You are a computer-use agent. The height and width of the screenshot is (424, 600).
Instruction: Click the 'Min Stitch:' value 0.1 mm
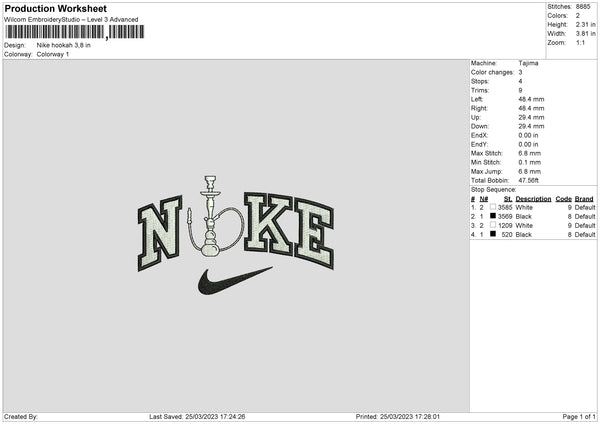[x=530, y=163]
